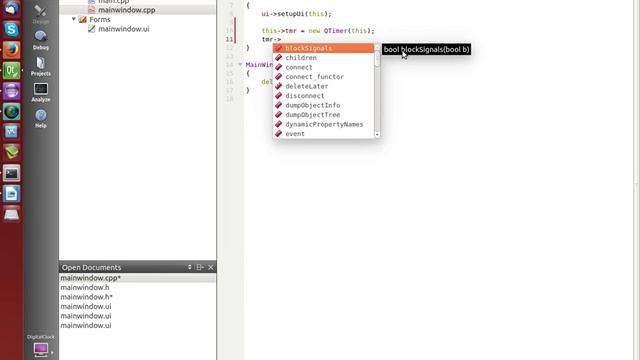The height and width of the screenshot is (360, 640).
Task: Choose dynamicPropertyNames completion item
Action: pos(323,124)
